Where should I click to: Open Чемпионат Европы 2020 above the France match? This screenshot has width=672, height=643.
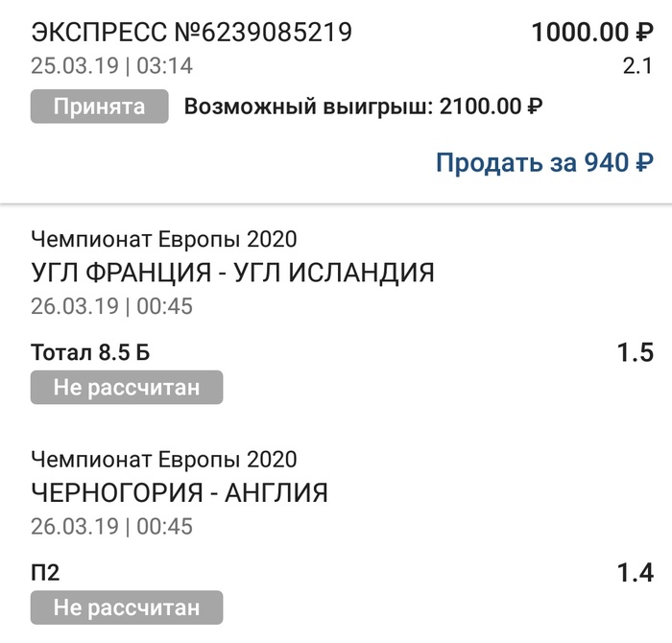164,239
